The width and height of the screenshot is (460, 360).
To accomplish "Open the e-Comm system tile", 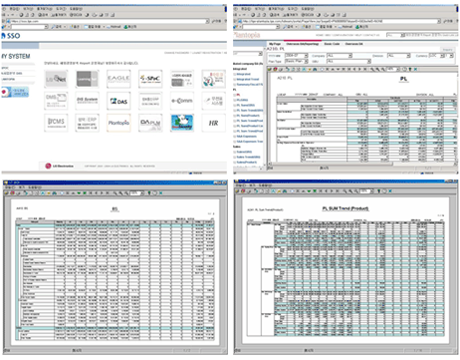I will (182, 101).
